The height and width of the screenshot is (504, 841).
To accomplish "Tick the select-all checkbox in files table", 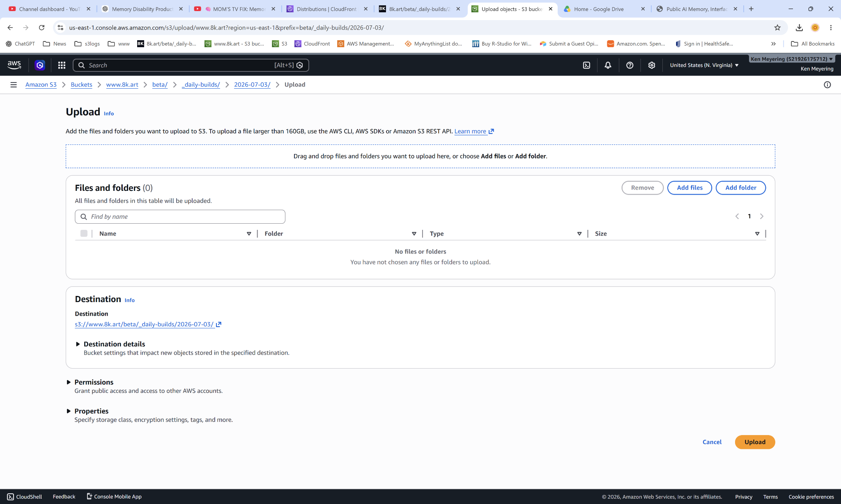I will 84,234.
